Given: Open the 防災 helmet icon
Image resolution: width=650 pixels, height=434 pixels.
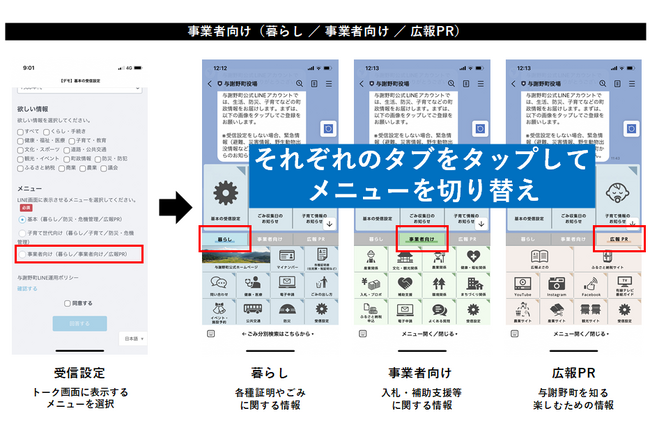Looking at the screenshot, I should 287,309.
